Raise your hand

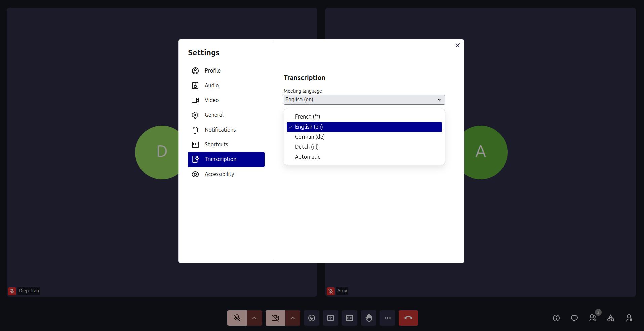click(x=369, y=318)
